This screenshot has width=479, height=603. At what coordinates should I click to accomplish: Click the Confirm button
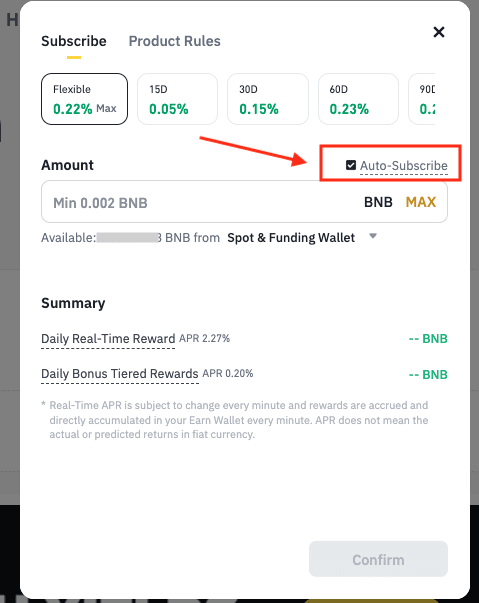(x=378, y=559)
